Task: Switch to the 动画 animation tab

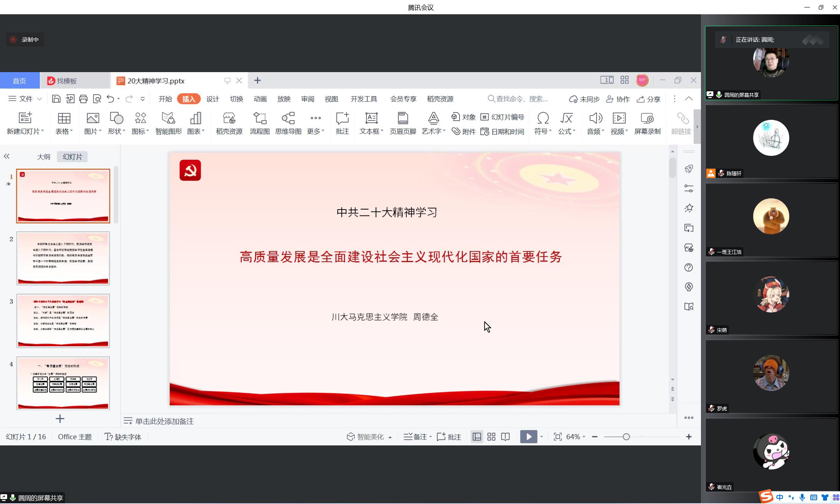Action: pos(260,99)
